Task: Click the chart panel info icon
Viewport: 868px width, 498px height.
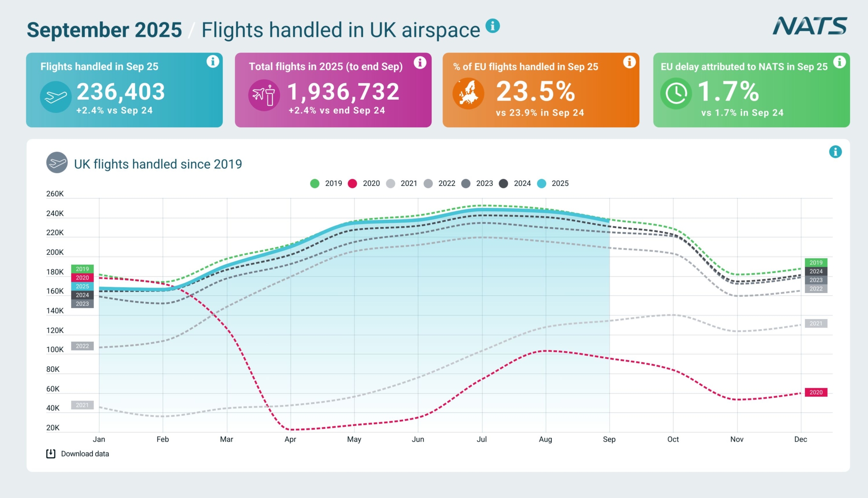Action: pyautogui.click(x=835, y=152)
